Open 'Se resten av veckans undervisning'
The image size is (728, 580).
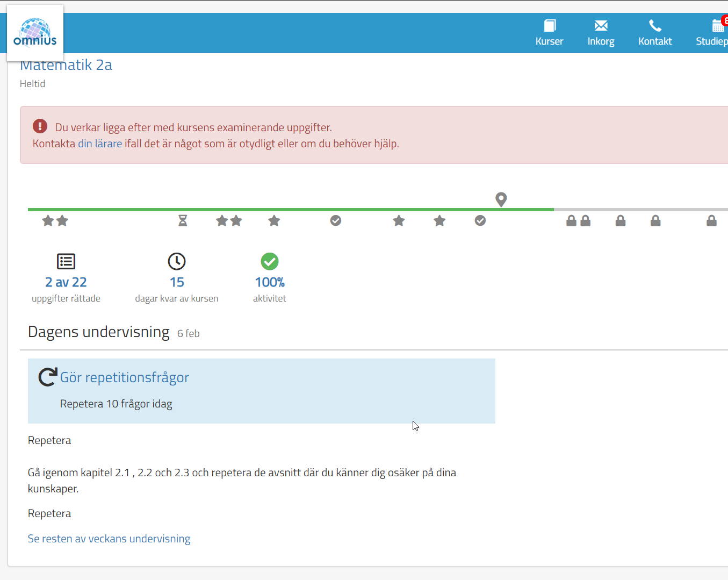[x=109, y=539]
